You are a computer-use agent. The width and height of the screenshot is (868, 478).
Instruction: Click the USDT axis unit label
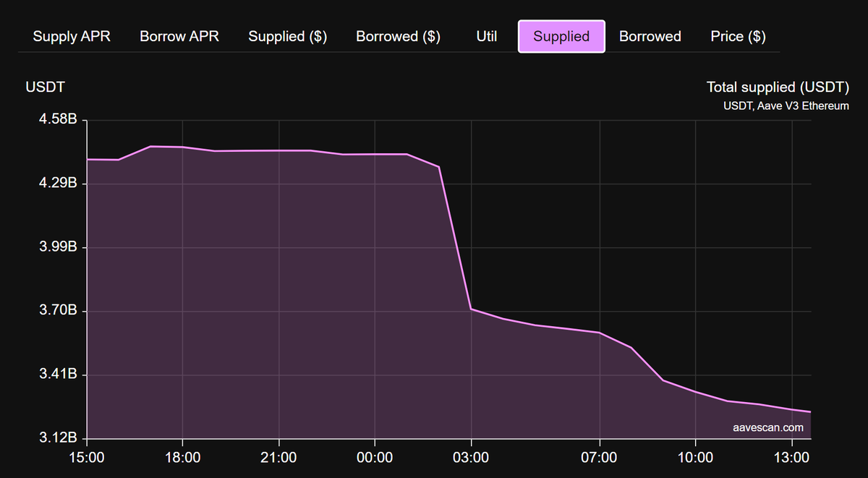point(45,88)
